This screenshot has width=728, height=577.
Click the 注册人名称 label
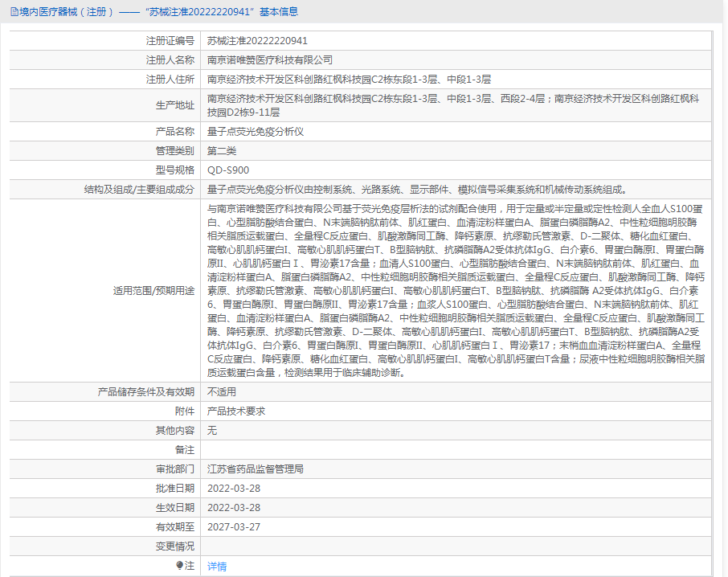pos(170,60)
